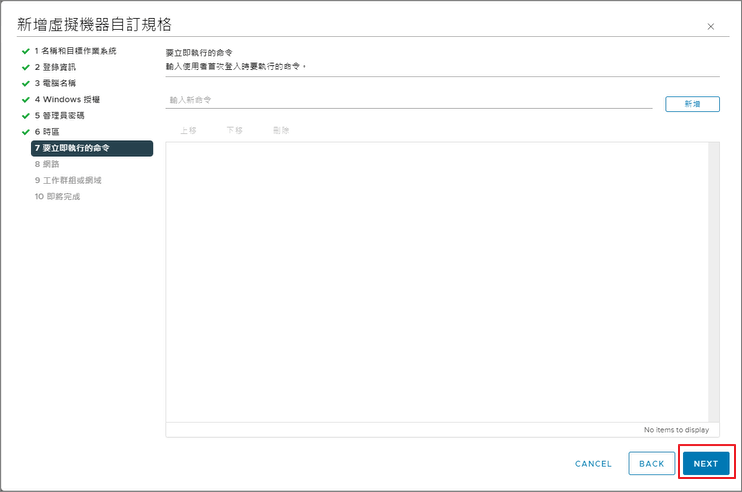Go to step 1 名稱和目標作業系統
Image resolution: width=742 pixels, height=492 pixels.
coord(75,51)
